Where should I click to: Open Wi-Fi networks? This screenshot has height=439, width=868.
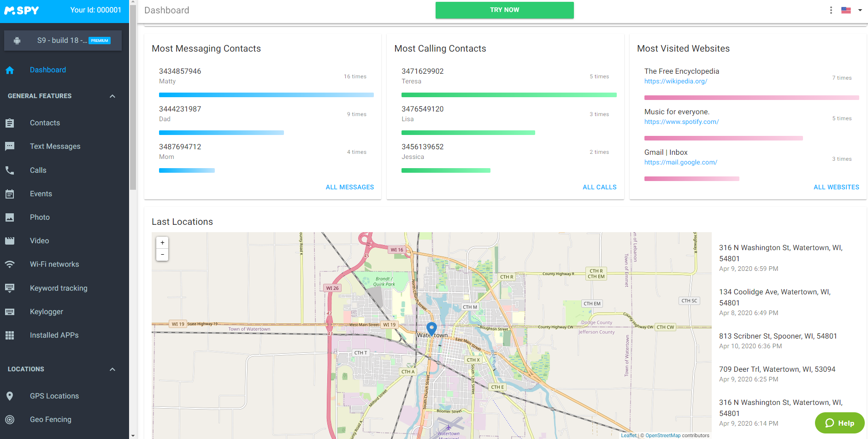[54, 264]
